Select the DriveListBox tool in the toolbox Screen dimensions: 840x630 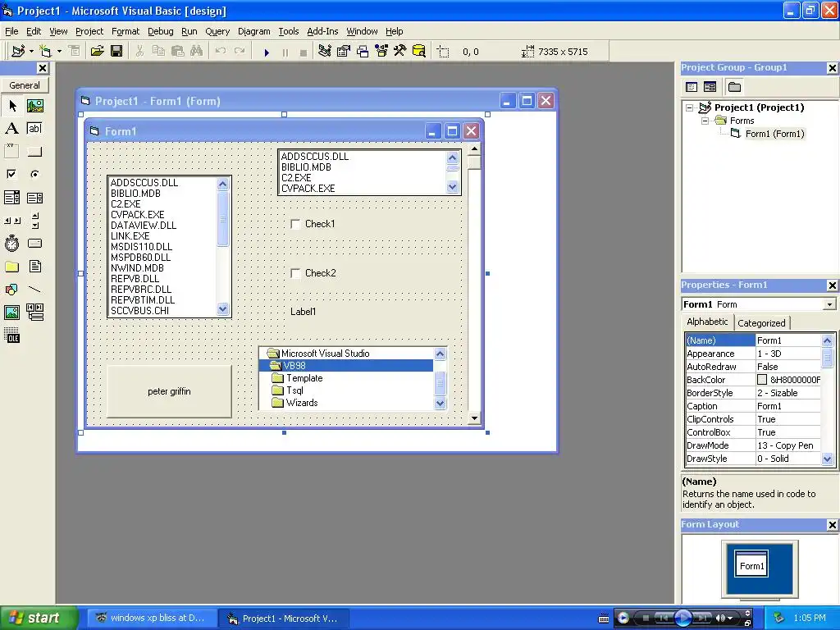click(x=35, y=243)
